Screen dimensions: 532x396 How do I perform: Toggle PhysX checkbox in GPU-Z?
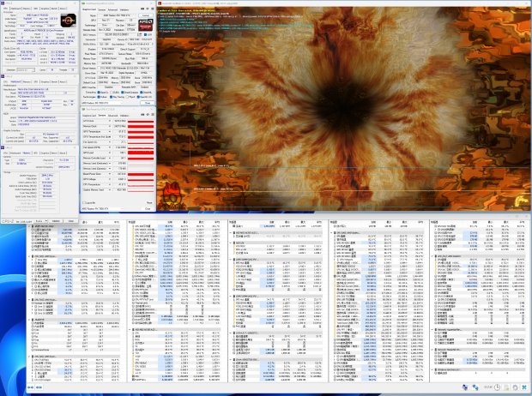[127, 97]
